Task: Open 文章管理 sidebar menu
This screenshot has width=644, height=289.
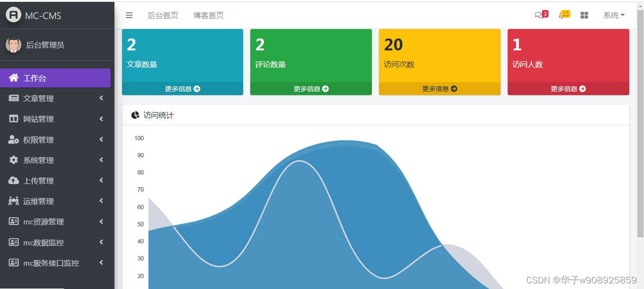Action: (x=56, y=98)
